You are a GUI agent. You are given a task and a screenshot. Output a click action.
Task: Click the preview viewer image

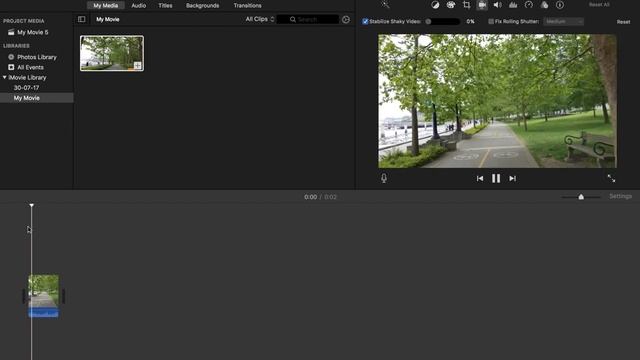click(497, 101)
